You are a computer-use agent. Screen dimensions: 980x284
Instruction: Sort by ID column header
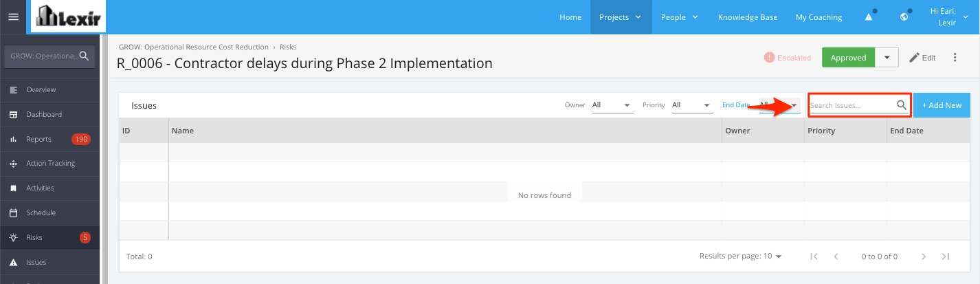[144, 131]
